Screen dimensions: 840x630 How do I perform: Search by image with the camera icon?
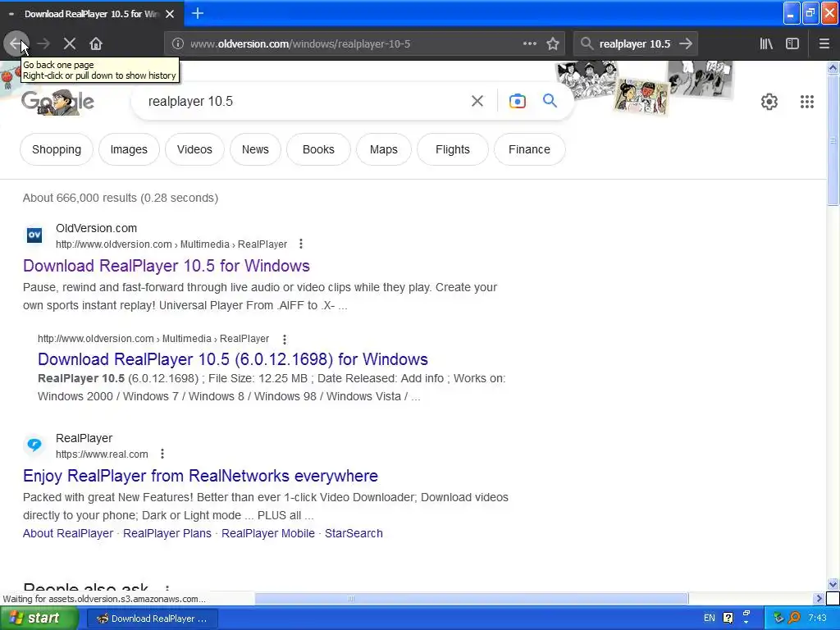coord(518,101)
